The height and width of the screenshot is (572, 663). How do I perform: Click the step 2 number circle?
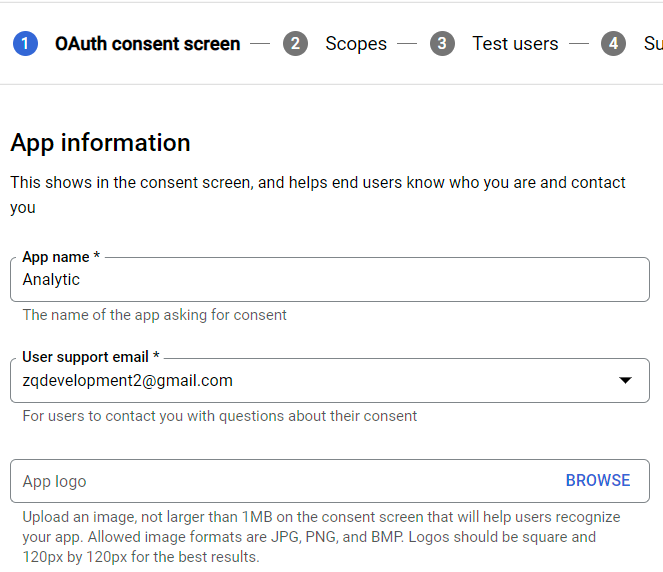pyautogui.click(x=295, y=44)
